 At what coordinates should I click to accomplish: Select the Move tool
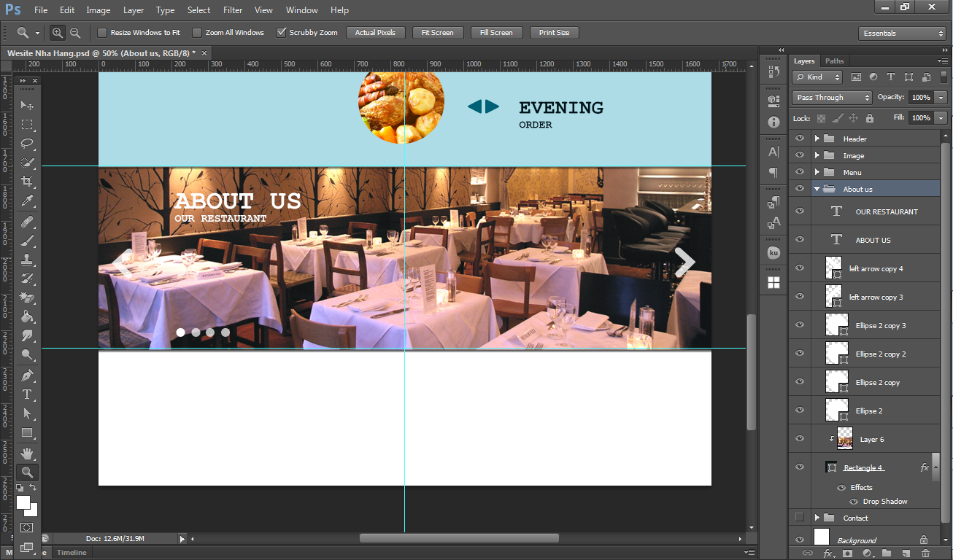[27, 105]
